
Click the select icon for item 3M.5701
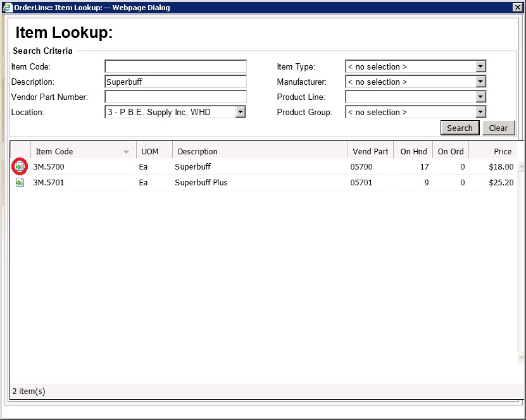(x=20, y=183)
